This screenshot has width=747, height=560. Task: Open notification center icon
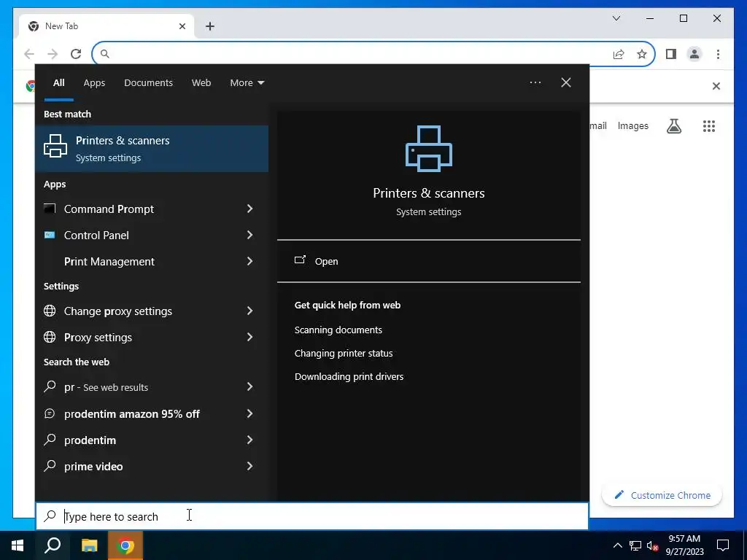click(723, 545)
